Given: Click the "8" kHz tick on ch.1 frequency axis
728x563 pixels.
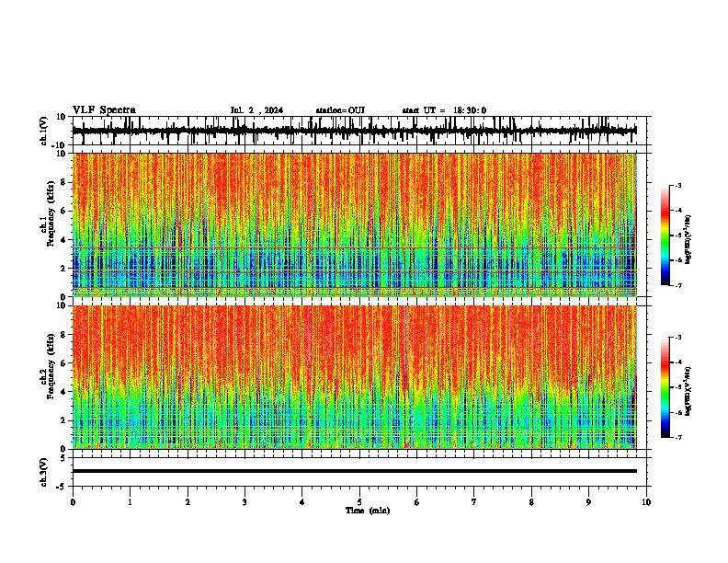Looking at the screenshot, I should [64, 182].
